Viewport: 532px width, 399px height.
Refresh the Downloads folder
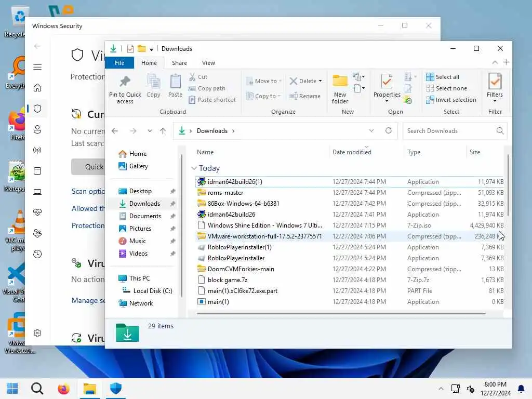[389, 130]
